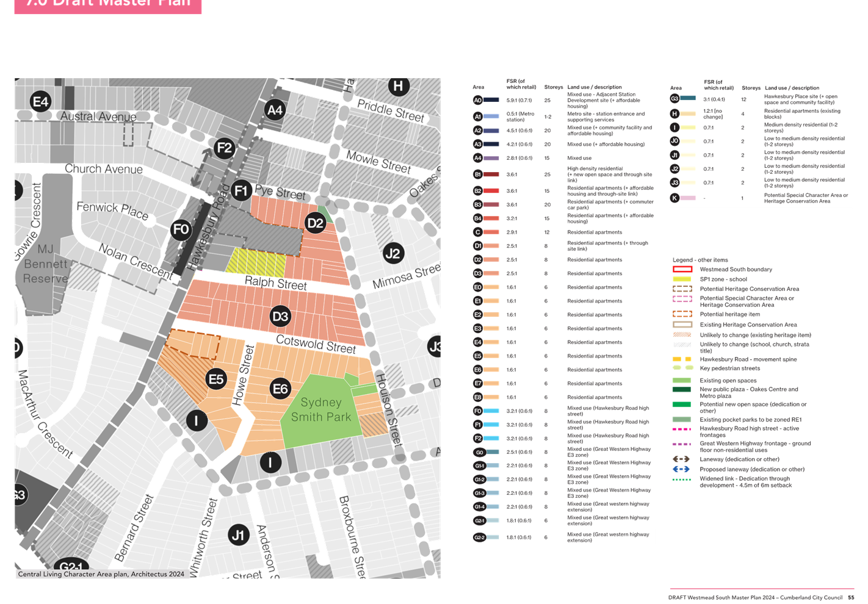The image size is (868, 604).
Task: Click the Bernard Street label
Action: pyautogui.click(x=133, y=528)
